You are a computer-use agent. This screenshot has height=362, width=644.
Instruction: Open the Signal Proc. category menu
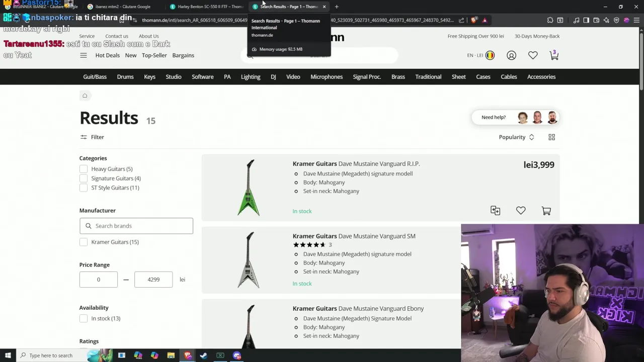pos(367,77)
